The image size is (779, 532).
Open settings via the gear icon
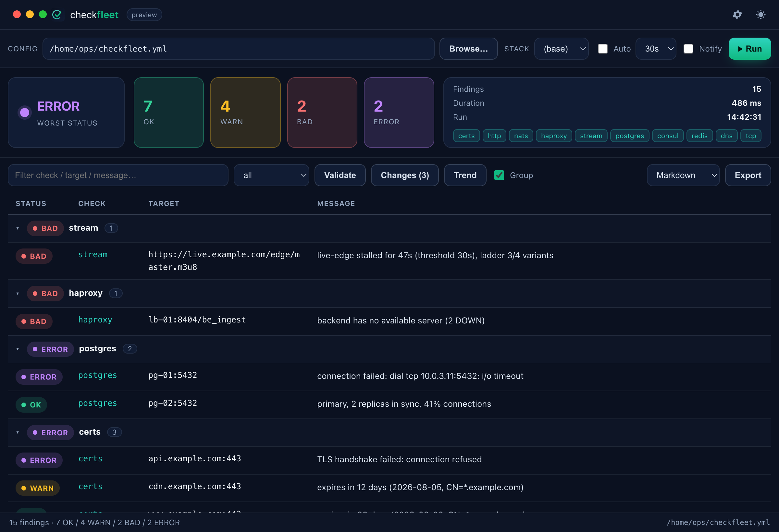pyautogui.click(x=737, y=15)
